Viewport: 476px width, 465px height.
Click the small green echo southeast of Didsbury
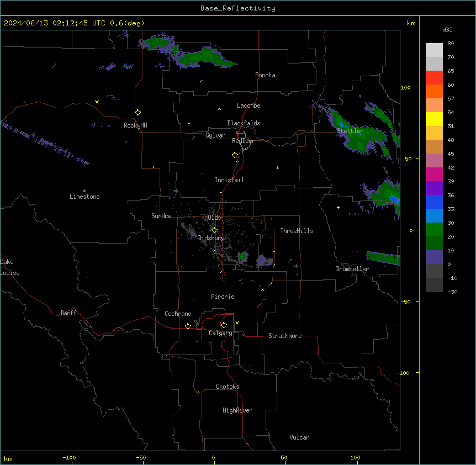coord(242,257)
